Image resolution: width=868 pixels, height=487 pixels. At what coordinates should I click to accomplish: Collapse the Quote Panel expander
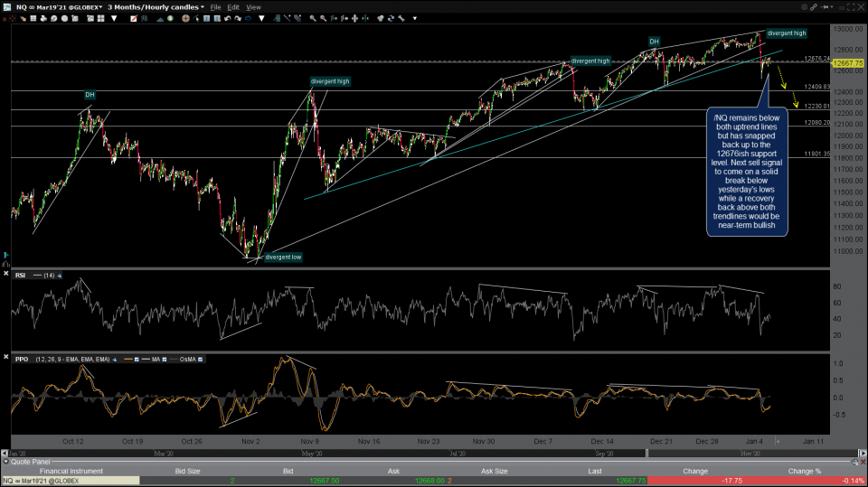click(x=6, y=462)
